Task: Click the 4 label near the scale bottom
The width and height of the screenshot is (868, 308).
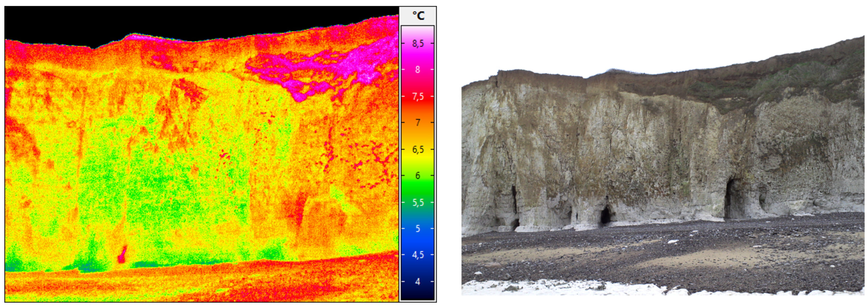Action: point(418,281)
